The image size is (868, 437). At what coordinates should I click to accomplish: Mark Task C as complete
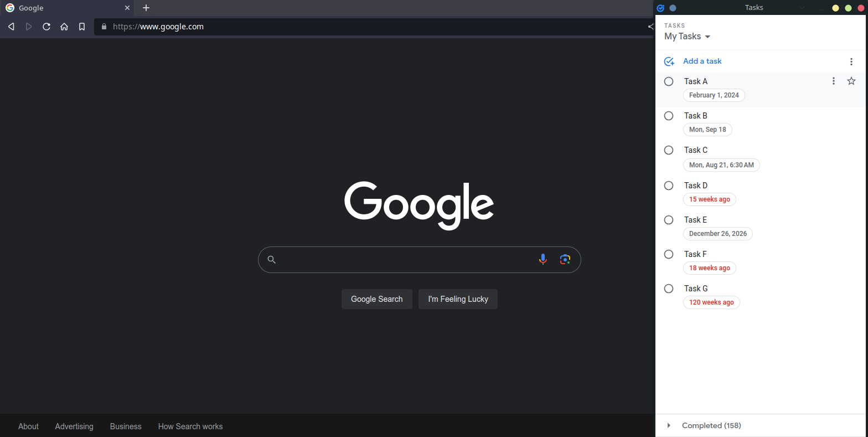pyautogui.click(x=669, y=150)
